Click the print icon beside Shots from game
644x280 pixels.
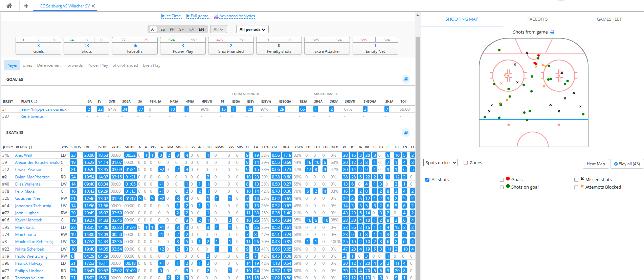pos(552,32)
